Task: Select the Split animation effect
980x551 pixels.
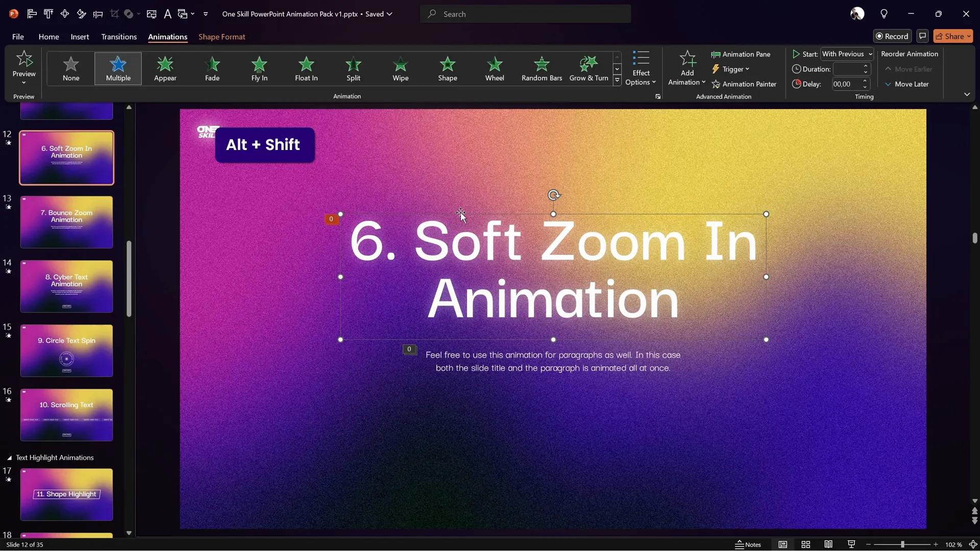Action: (x=353, y=68)
